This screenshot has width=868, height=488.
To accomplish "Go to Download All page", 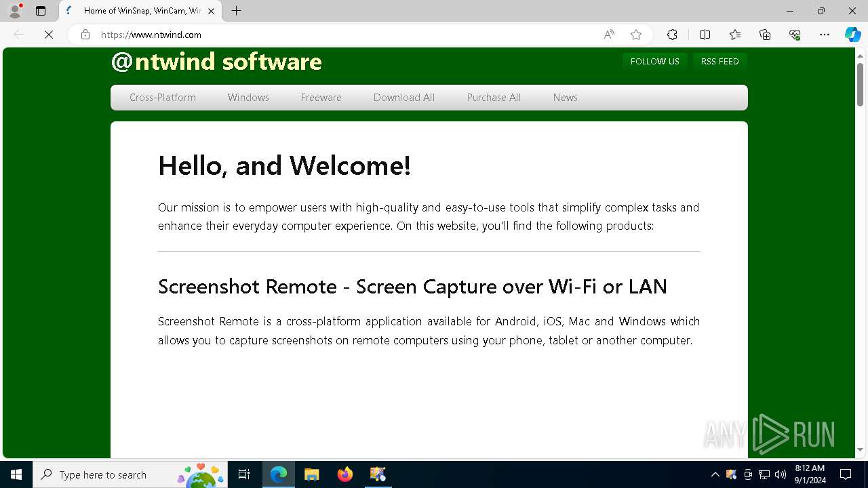I will coord(404,98).
